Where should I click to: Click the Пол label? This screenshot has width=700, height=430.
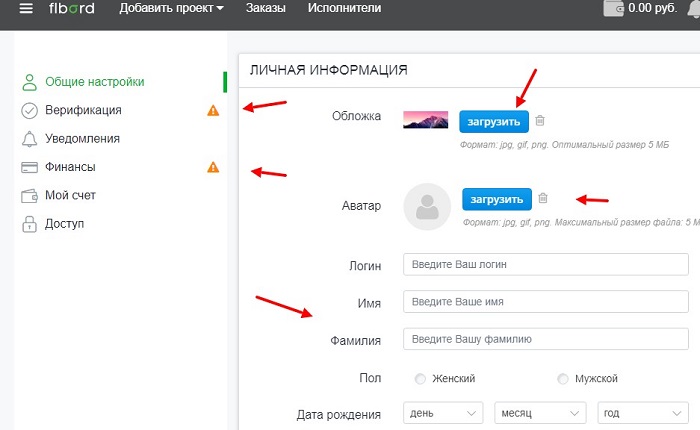(x=370, y=378)
